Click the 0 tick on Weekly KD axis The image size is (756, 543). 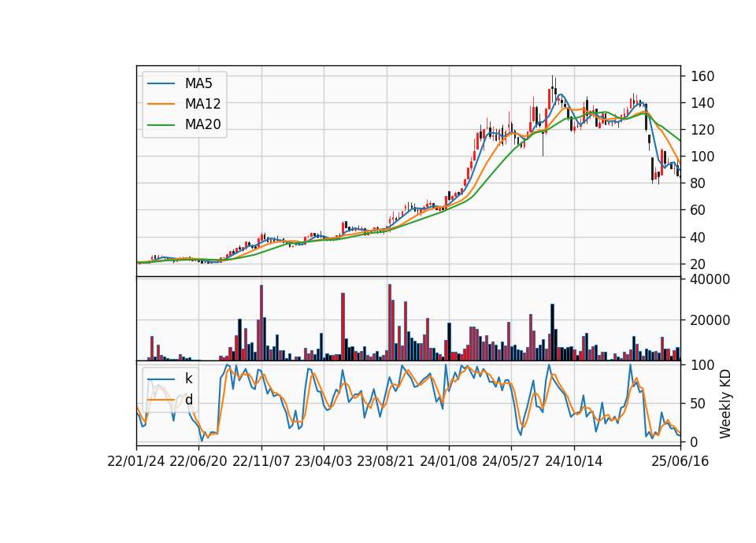point(695,441)
